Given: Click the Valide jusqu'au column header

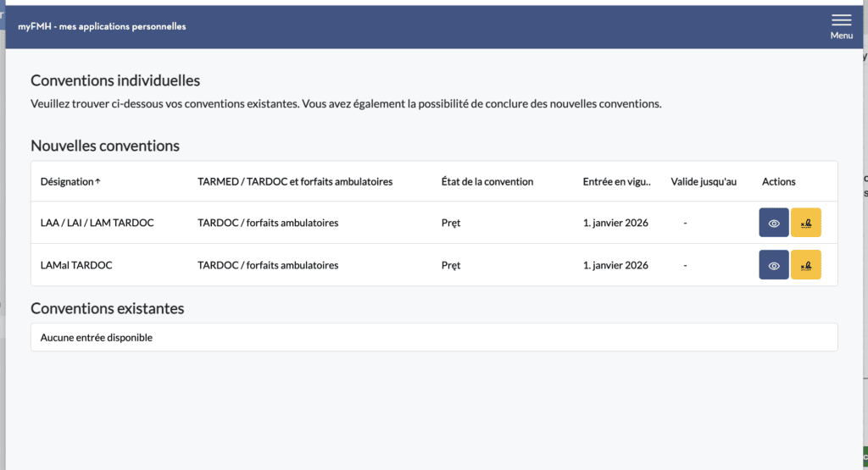Looking at the screenshot, I should (704, 182).
